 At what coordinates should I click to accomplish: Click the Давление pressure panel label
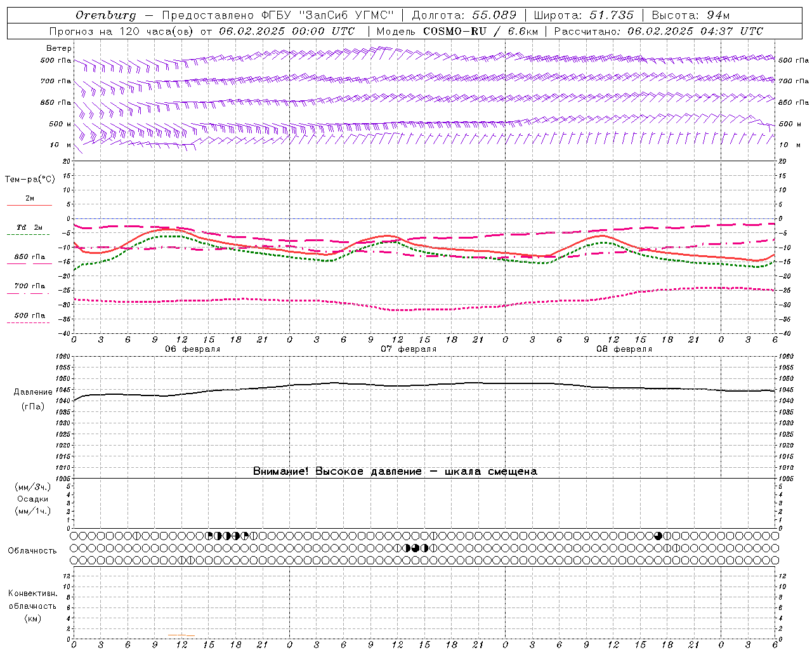click(33, 392)
